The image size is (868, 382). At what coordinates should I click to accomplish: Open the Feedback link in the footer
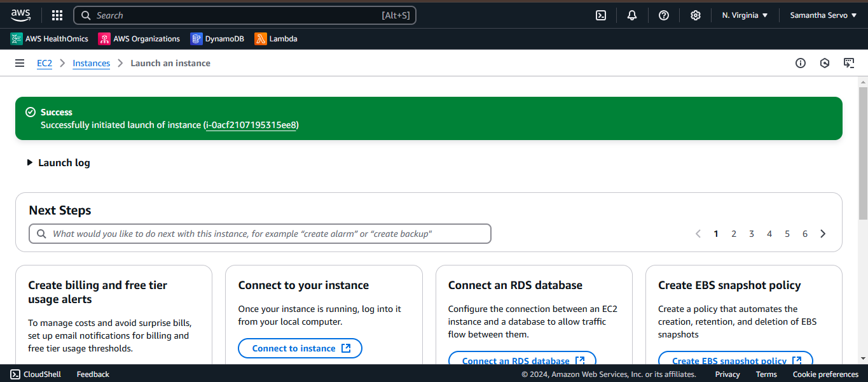[x=93, y=374]
